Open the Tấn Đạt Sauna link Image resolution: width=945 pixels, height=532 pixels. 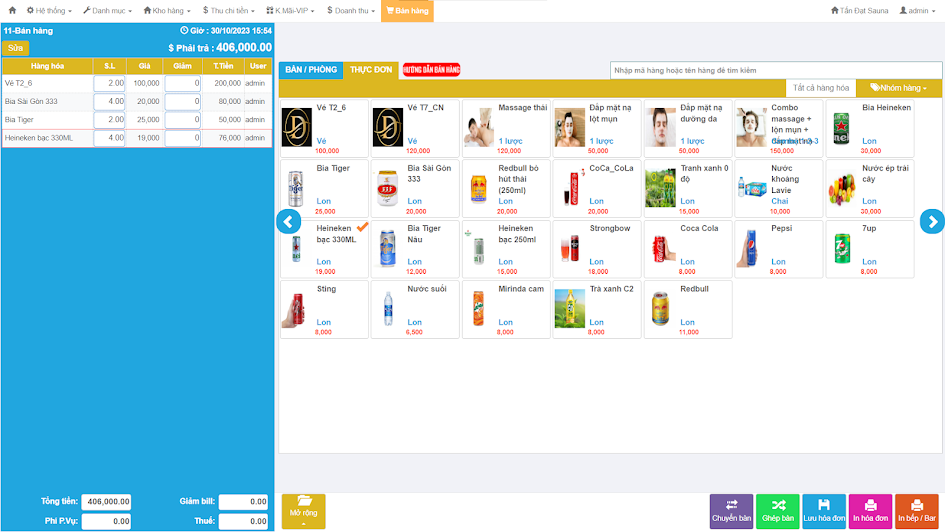pyautogui.click(x=859, y=10)
